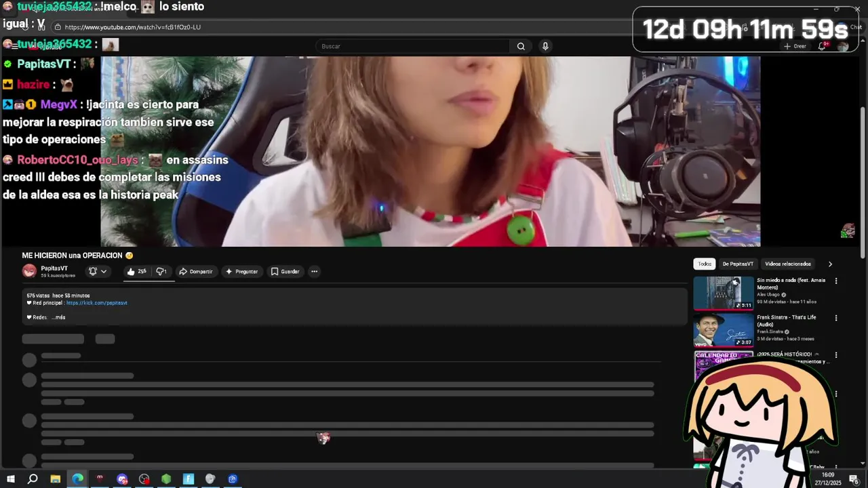
Task: Click the YouTube search magnifier button
Action: click(x=521, y=46)
